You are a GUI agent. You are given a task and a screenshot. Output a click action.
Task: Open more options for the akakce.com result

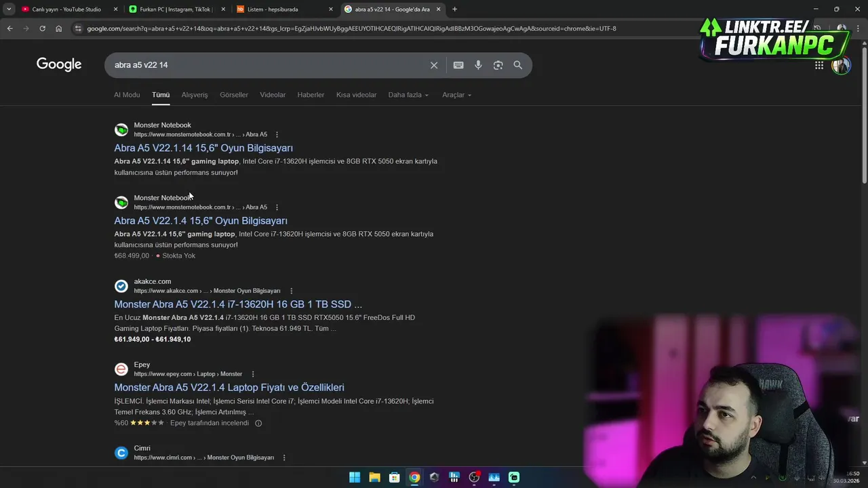click(292, 291)
